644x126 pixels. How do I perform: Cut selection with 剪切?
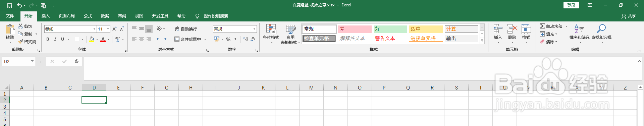pos(25,26)
